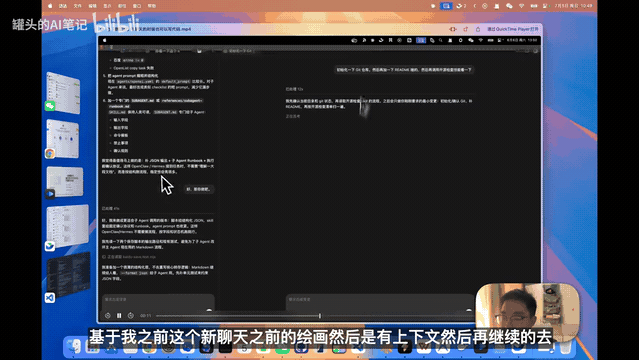This screenshot has width=639, height=360.
Task: Click the share icon in Quick Look toolbar
Action: click(478, 29)
